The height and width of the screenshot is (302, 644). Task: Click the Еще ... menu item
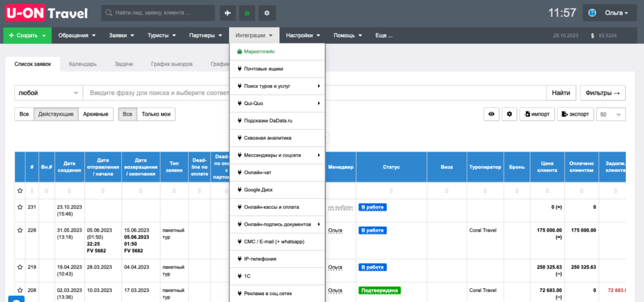coord(384,35)
